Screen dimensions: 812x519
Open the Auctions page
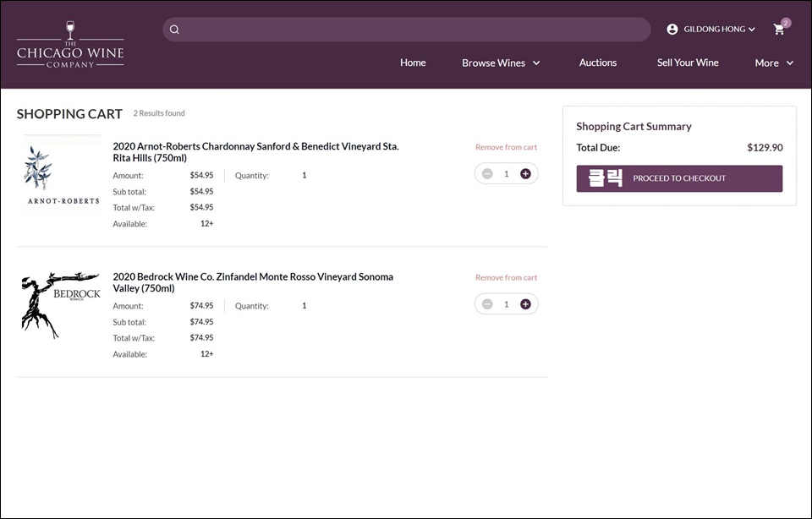click(598, 63)
